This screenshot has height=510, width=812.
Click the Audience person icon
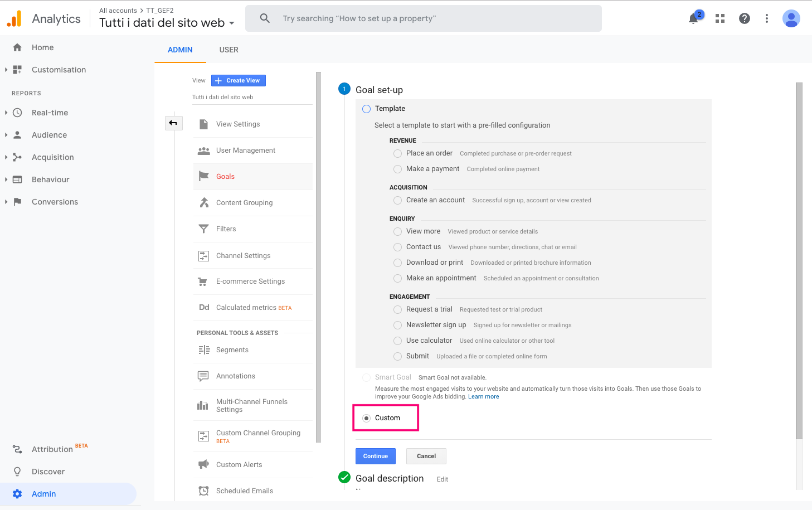pos(17,135)
